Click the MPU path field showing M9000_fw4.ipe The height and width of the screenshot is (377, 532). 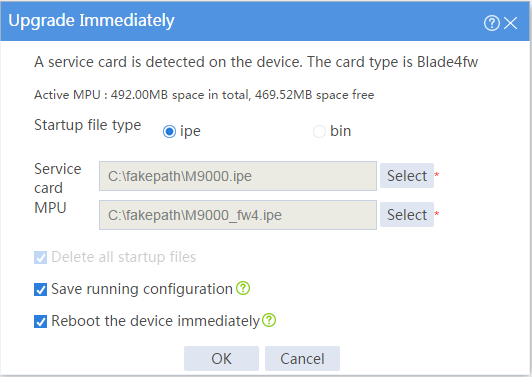pyautogui.click(x=238, y=215)
